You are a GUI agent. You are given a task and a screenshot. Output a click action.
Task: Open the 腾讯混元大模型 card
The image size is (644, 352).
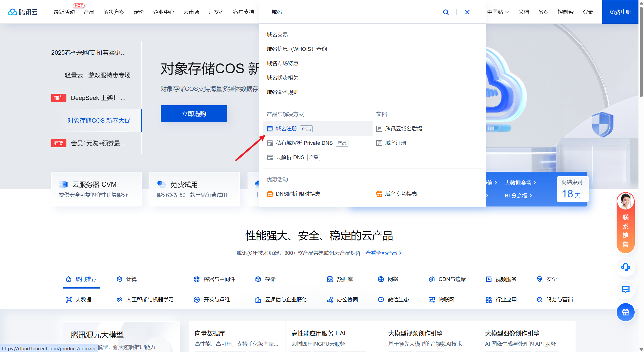tap(121, 336)
